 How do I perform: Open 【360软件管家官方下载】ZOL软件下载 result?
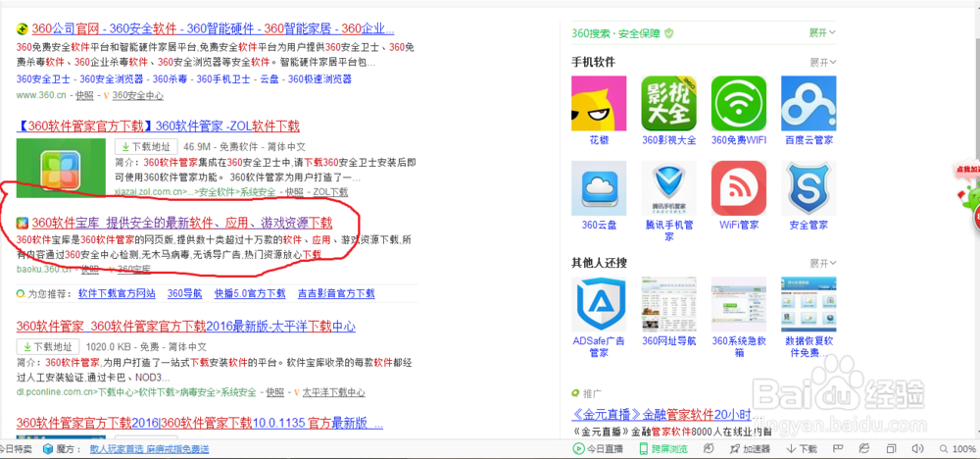click(x=158, y=127)
